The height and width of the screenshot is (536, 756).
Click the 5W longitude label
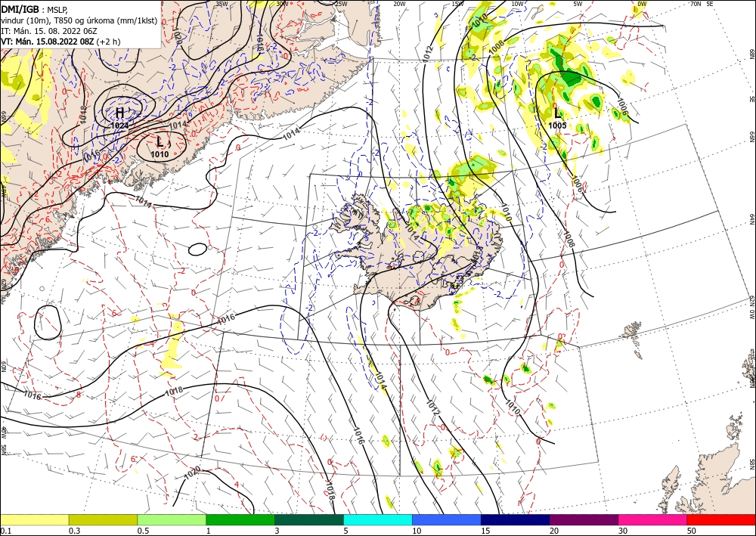[x=578, y=4]
